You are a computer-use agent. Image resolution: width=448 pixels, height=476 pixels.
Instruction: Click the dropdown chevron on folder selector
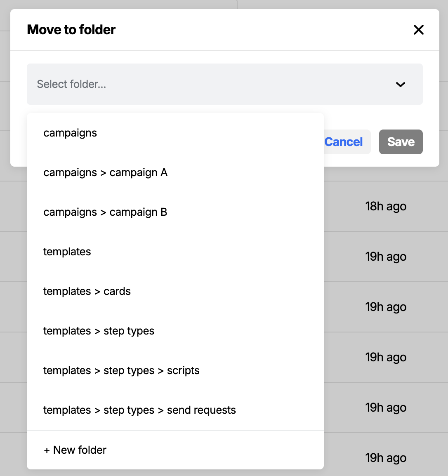pos(400,84)
